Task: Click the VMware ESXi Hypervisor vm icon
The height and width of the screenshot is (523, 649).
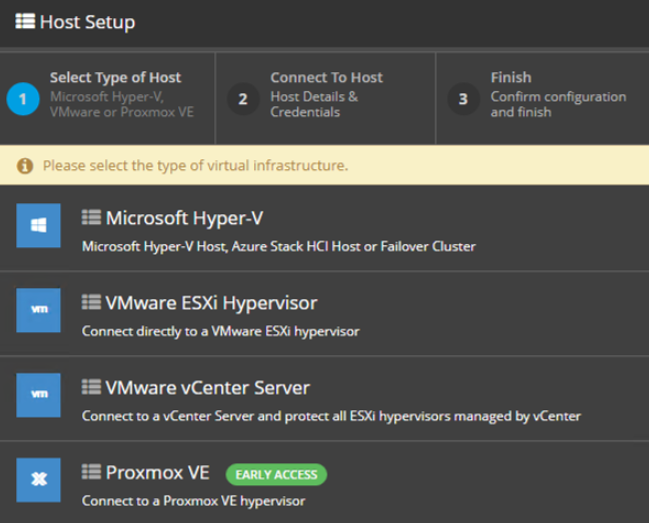Action: [x=38, y=310]
